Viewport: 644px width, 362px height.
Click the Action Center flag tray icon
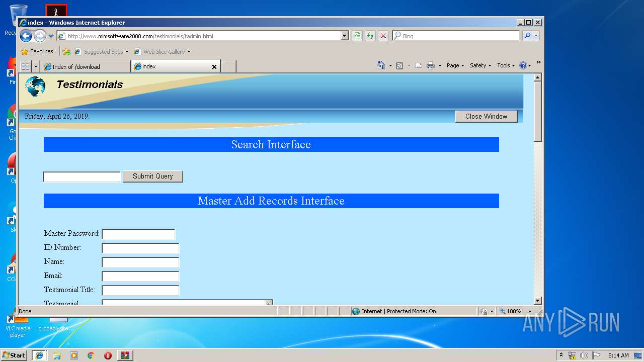(x=596, y=355)
